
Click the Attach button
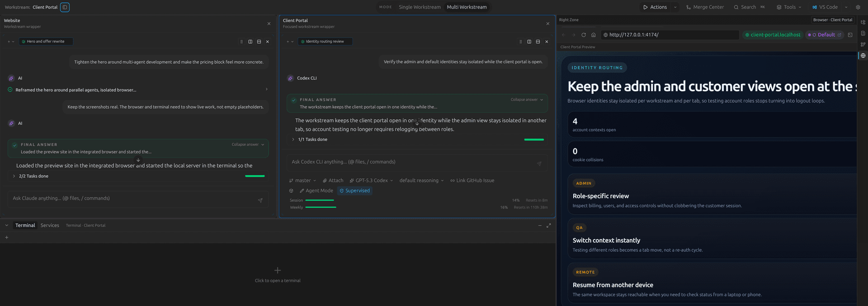pyautogui.click(x=333, y=181)
